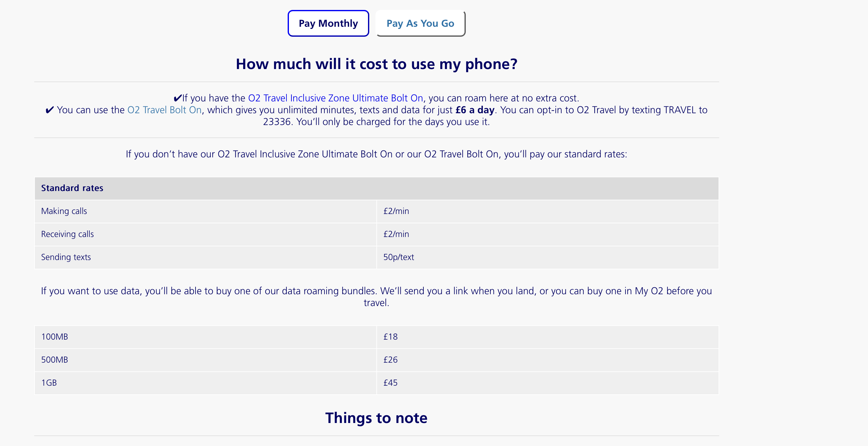Switch to the Pay As You Go tab
Image resolution: width=868 pixels, height=446 pixels.
pos(420,23)
